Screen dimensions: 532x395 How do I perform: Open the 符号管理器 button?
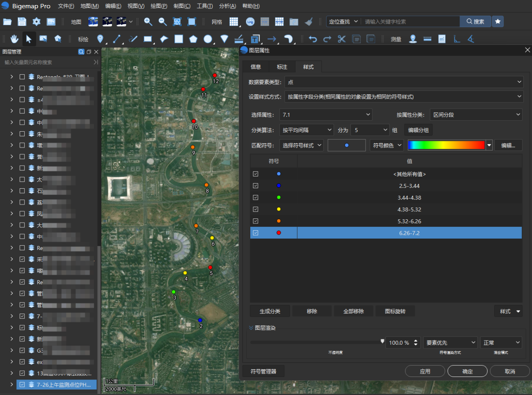[x=263, y=371]
